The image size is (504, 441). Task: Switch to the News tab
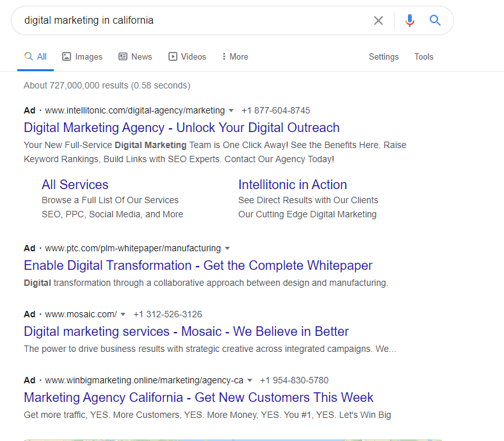click(135, 56)
